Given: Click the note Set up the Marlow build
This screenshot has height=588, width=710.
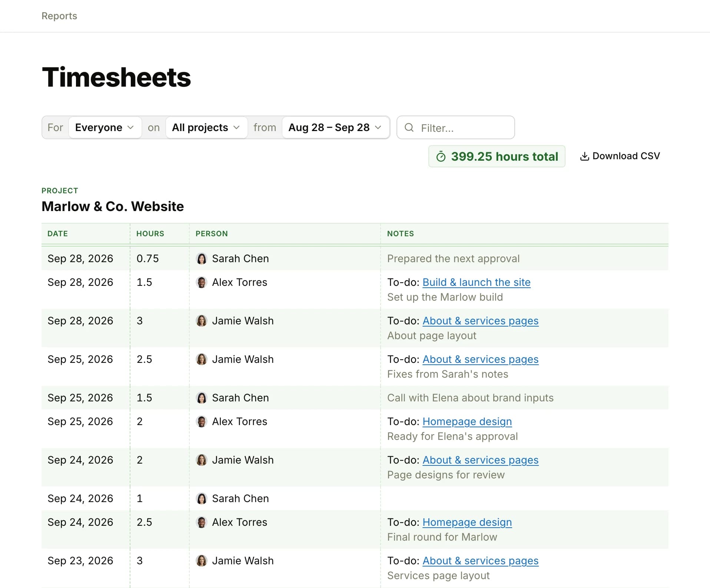Looking at the screenshot, I should [x=445, y=297].
